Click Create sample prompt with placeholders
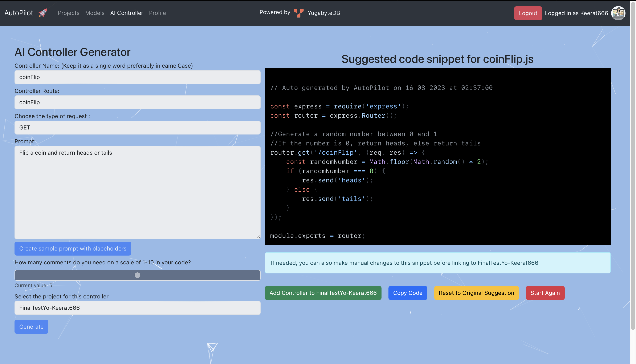The image size is (636, 364). pyautogui.click(x=73, y=248)
